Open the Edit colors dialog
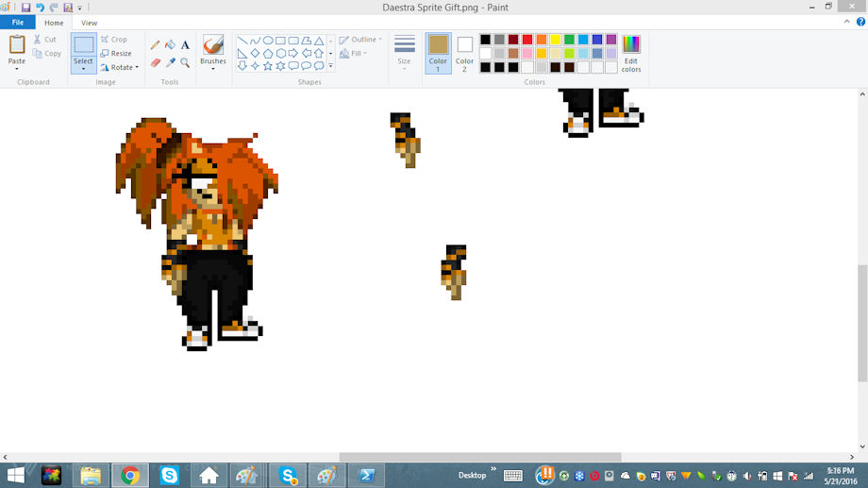 click(x=631, y=52)
